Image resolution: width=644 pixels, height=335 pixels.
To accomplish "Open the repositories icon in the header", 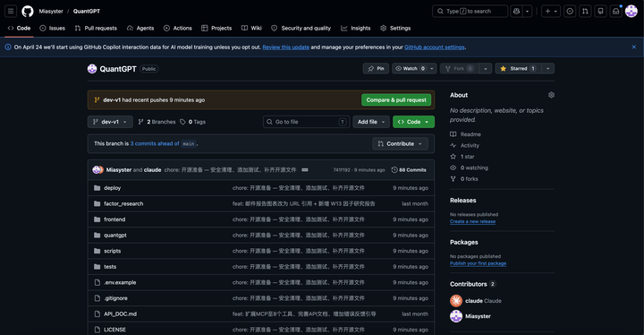I will pyautogui.click(x=600, y=11).
